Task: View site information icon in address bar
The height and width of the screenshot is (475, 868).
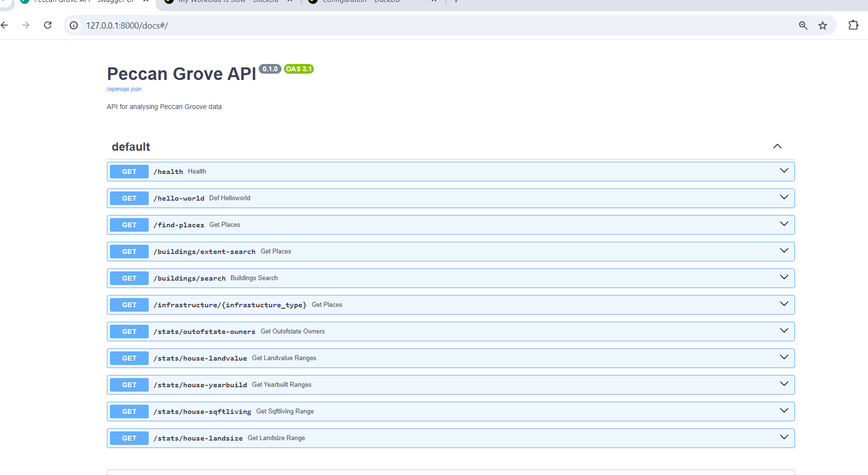Action: [74, 25]
